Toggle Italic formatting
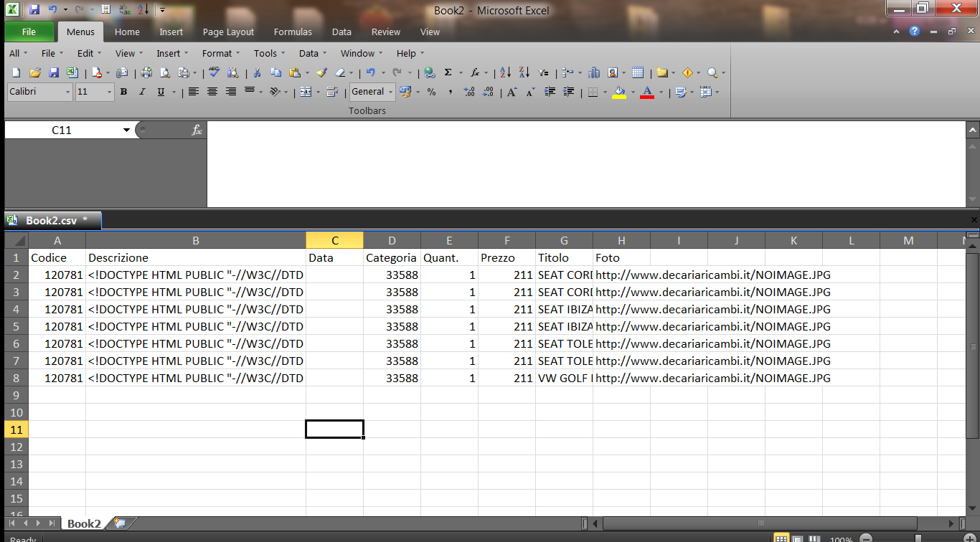This screenshot has height=542, width=980. coord(142,92)
